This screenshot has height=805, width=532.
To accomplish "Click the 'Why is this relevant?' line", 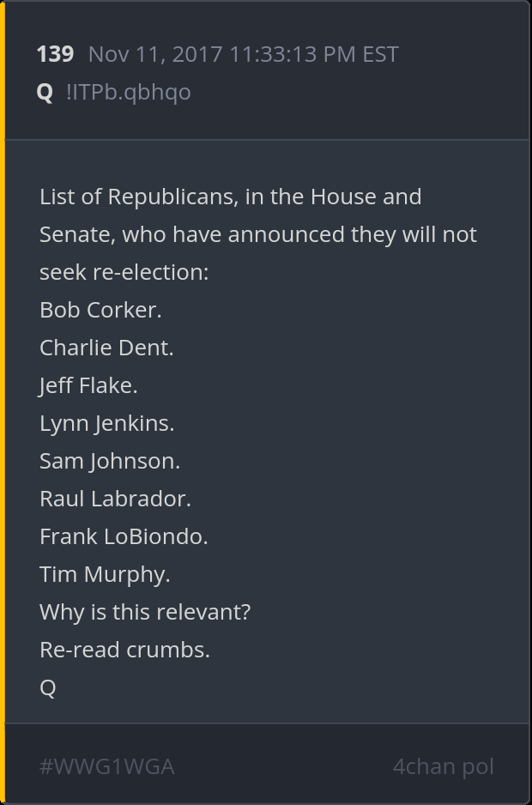I will point(145,612).
